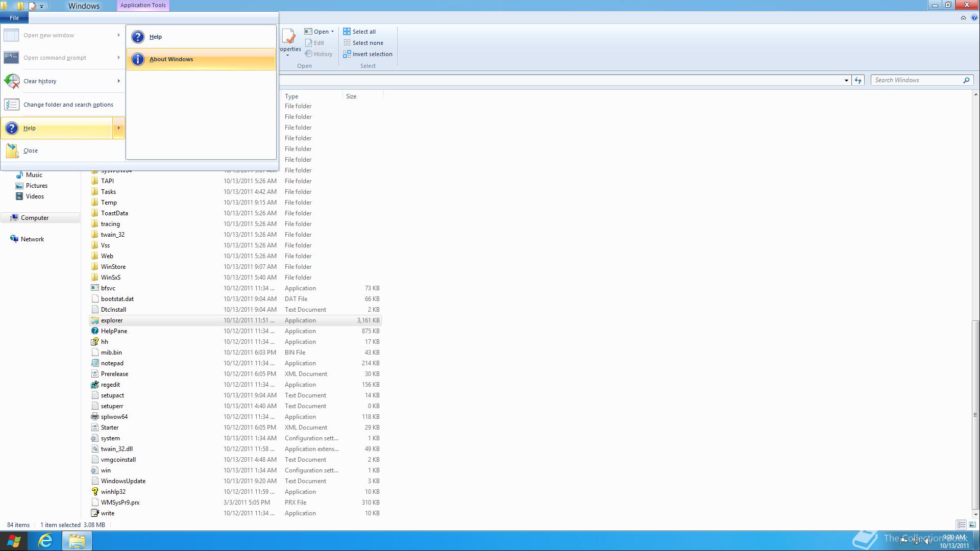This screenshot has width=980, height=551.
Task: Click the hh application icon
Action: coord(94,342)
